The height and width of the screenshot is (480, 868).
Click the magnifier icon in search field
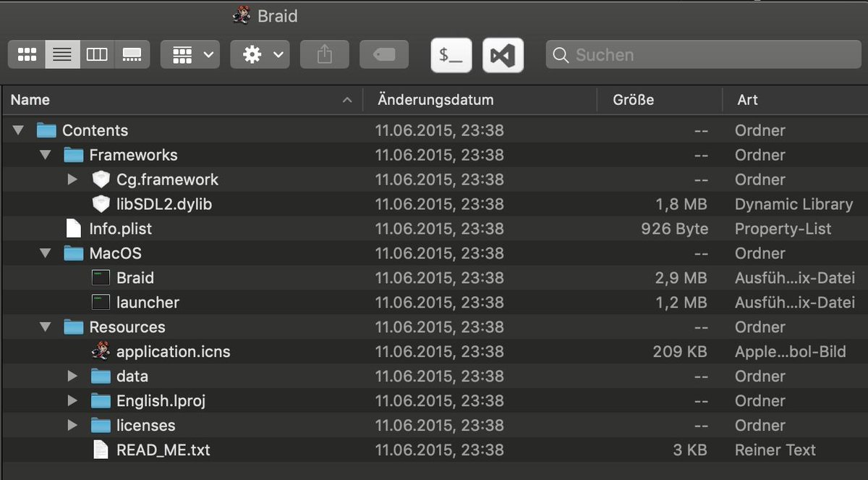(x=559, y=55)
